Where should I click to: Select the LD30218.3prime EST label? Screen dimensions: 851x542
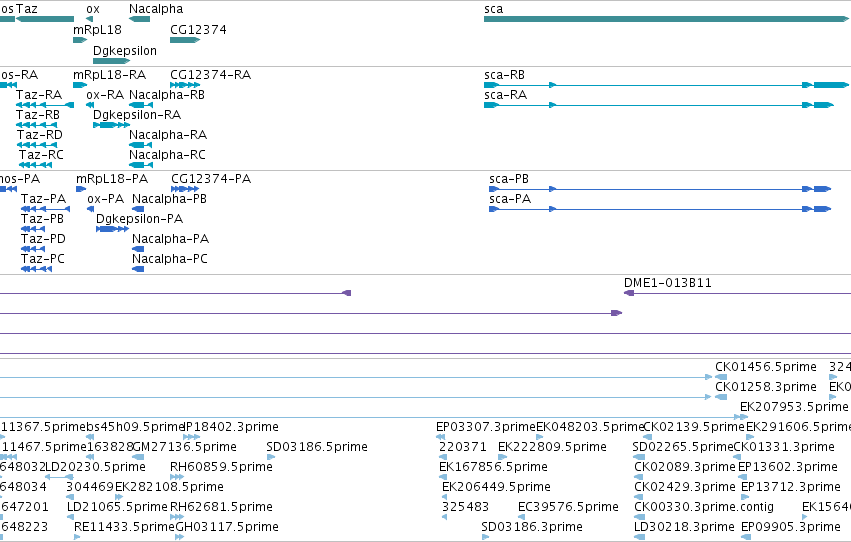(x=684, y=528)
